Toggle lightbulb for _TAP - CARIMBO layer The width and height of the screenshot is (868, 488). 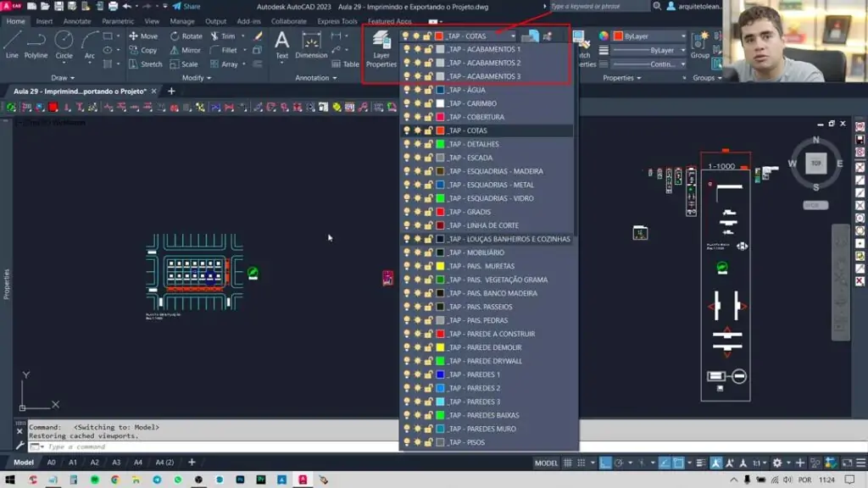tap(407, 103)
